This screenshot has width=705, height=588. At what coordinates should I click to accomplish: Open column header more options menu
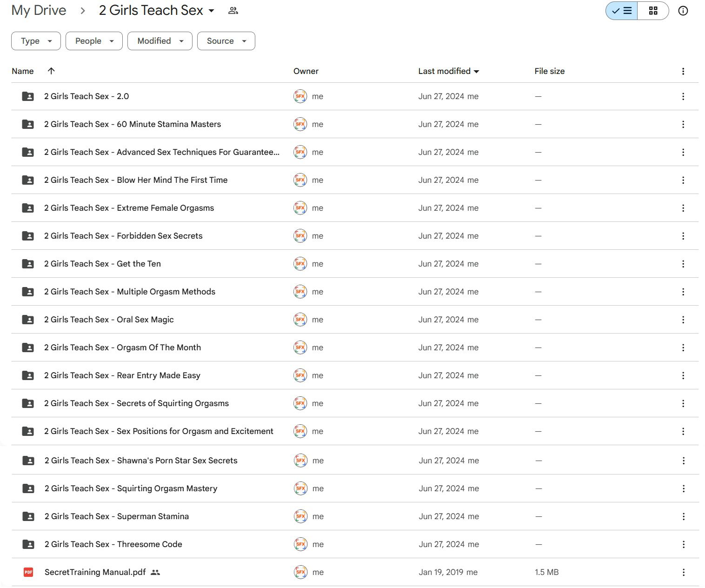[683, 71]
